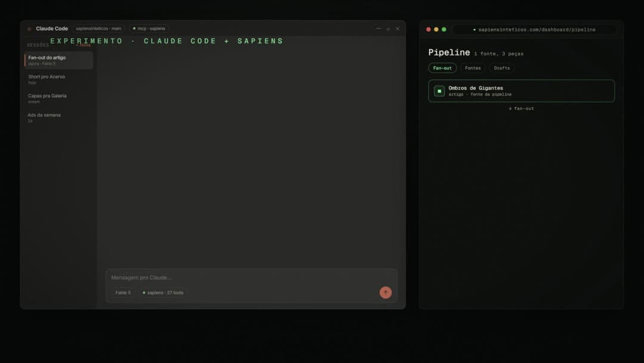Viewport: 644px width, 363px height.
Task: Open the 'Fan-out do artigo' session
Action: click(58, 60)
